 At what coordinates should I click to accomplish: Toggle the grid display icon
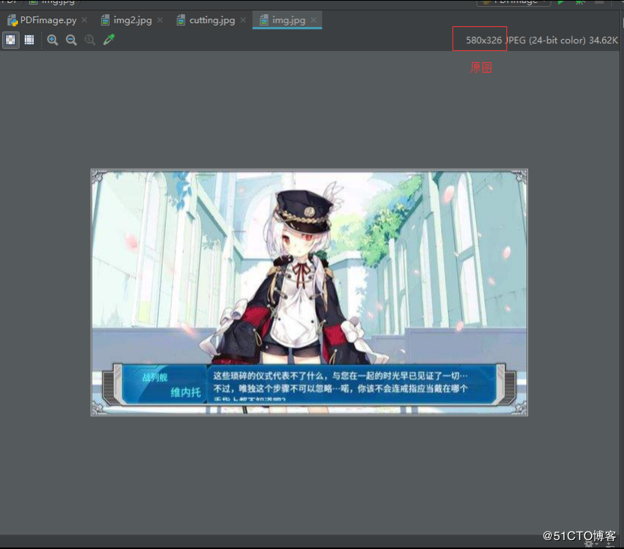point(29,40)
